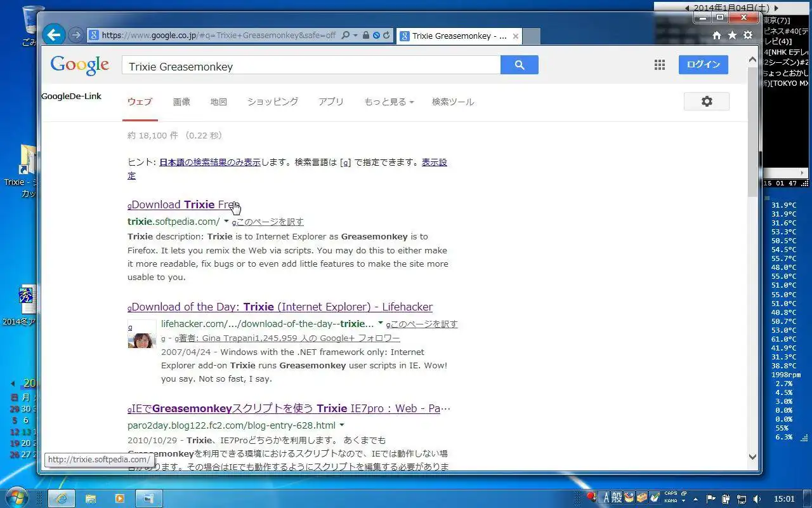Click the Internet Explorer taskbar icon
The width and height of the screenshot is (812, 508).
point(61,498)
